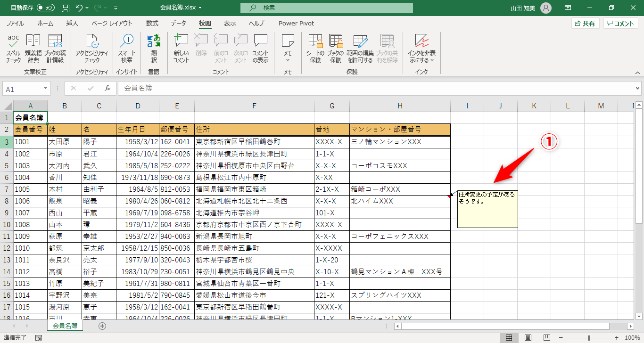Run the スペルチェック spelling check
This screenshot has width=644, height=343.
(13, 49)
